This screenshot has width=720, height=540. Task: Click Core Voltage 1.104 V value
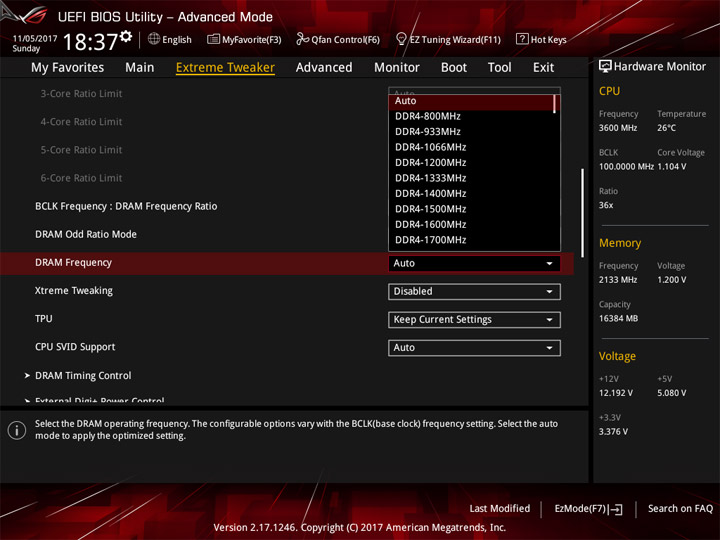pyautogui.click(x=671, y=167)
